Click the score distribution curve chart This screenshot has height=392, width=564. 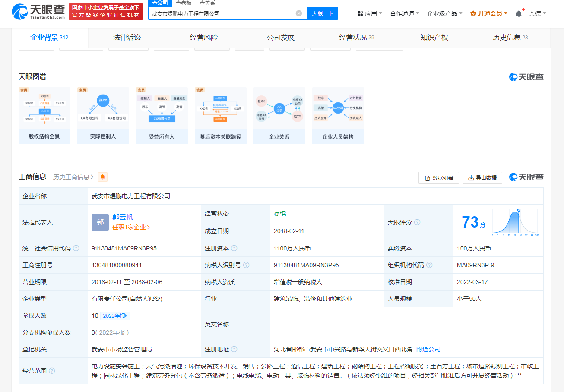(516, 222)
